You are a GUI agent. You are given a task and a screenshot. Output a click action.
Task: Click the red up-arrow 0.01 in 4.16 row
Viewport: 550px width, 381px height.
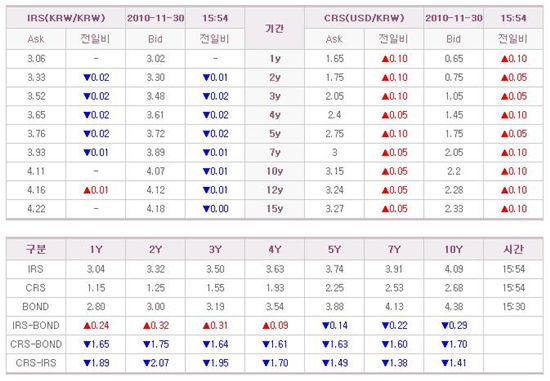tap(96, 190)
